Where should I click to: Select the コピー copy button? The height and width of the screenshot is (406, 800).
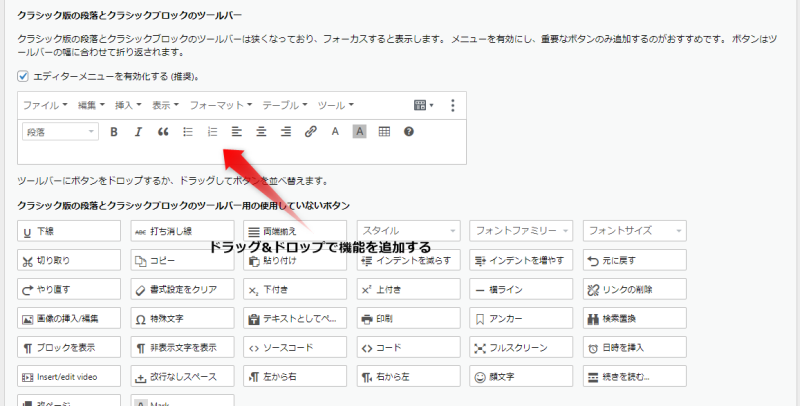click(x=182, y=260)
